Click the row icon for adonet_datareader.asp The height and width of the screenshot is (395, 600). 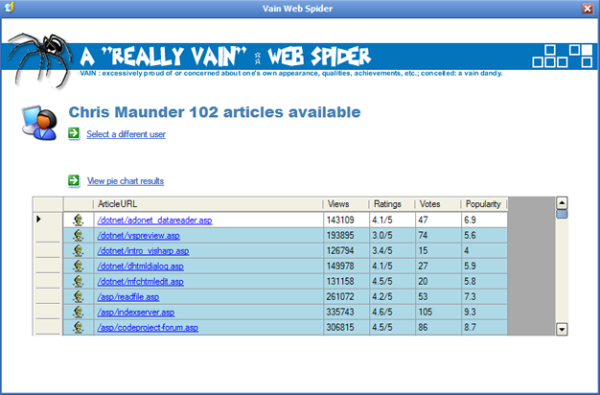coord(78,220)
